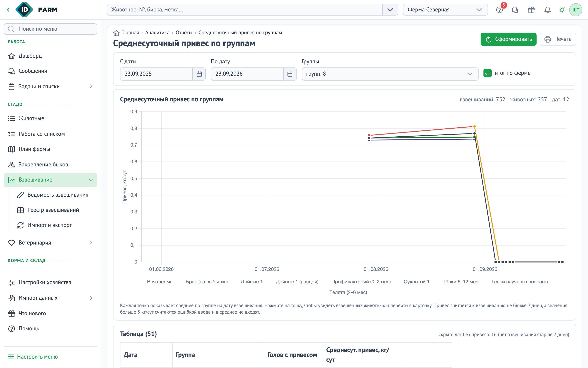Open notifications bell icon
The image size is (588, 368).
[x=547, y=10]
